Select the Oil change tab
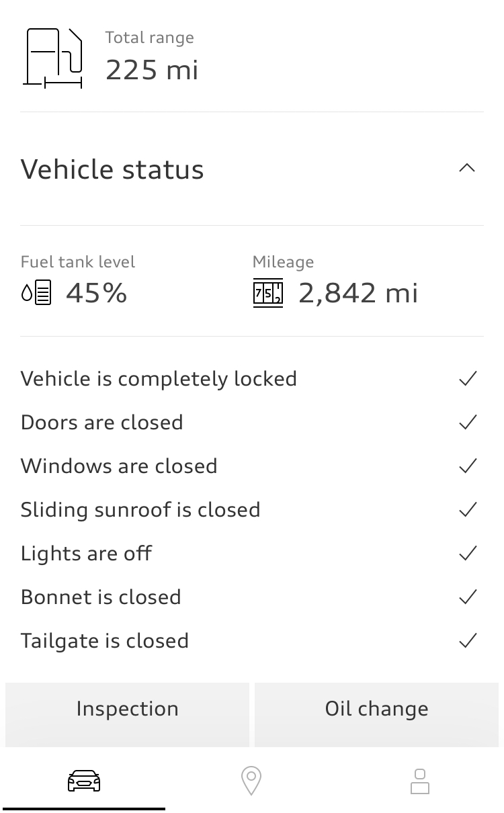Screen dimensions: 504x813 point(376,710)
